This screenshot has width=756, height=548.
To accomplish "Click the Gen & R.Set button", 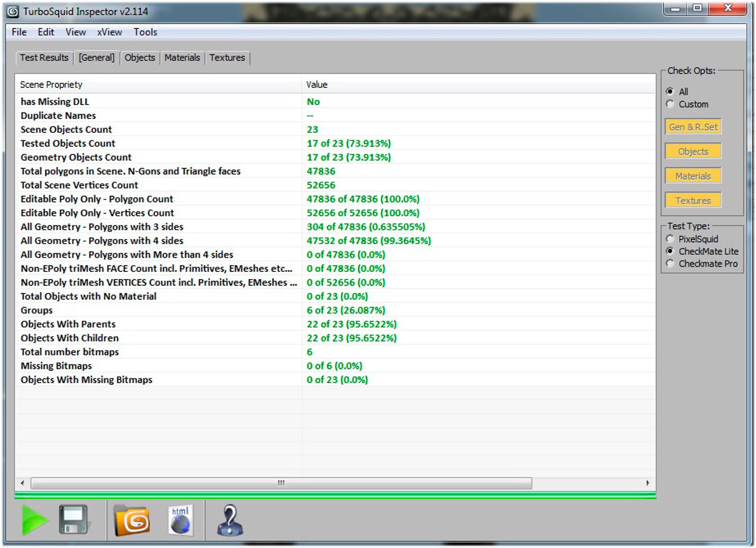I will pyautogui.click(x=693, y=127).
